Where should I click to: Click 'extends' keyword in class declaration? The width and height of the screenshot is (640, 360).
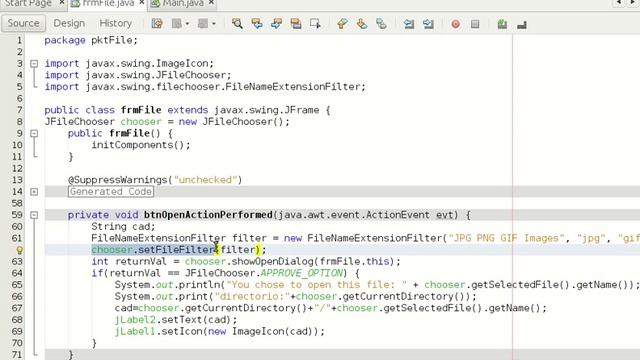point(188,110)
